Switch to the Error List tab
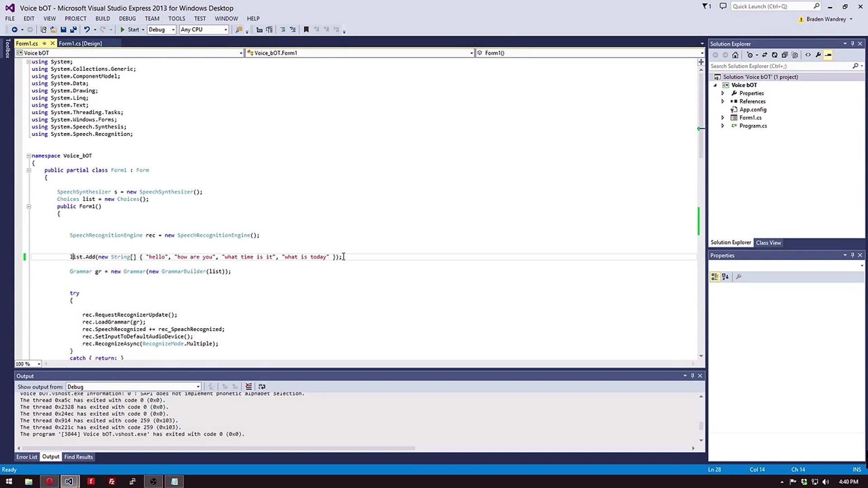This screenshot has width=868, height=488. pyautogui.click(x=27, y=457)
